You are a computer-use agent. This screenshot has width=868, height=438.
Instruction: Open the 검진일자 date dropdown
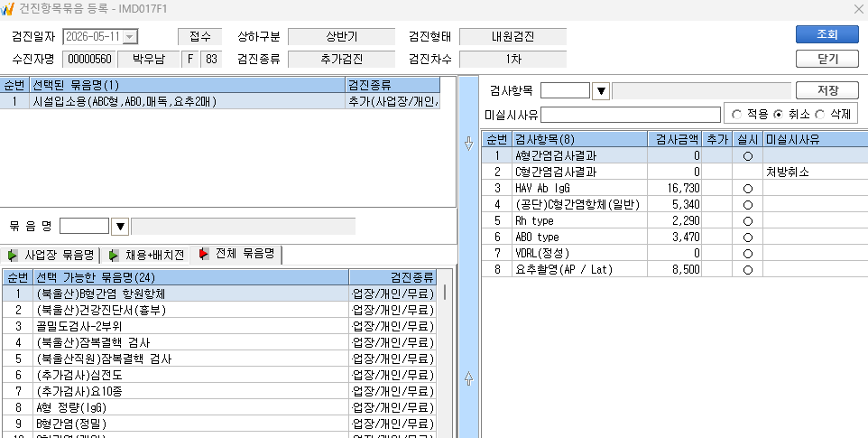coord(130,36)
